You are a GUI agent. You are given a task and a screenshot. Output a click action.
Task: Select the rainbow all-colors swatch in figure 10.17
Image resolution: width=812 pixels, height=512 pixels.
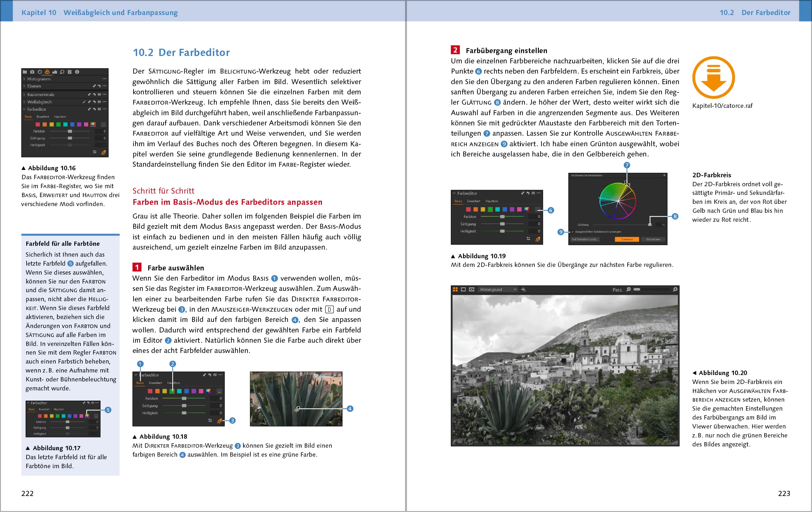pyautogui.click(x=87, y=416)
